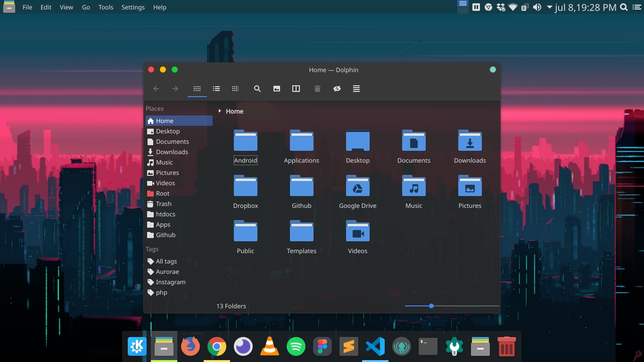Show hidden files with the eye icon
Viewport: 644px width, 362px height.
337,89
